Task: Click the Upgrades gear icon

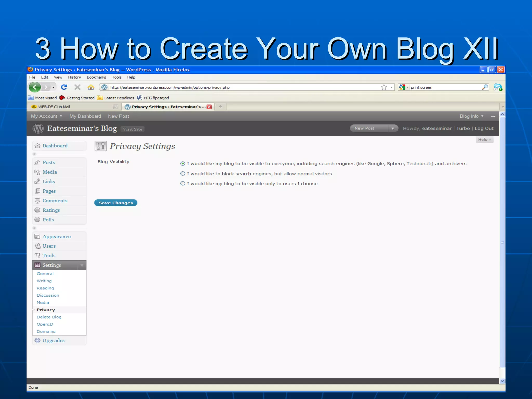Action: click(37, 340)
